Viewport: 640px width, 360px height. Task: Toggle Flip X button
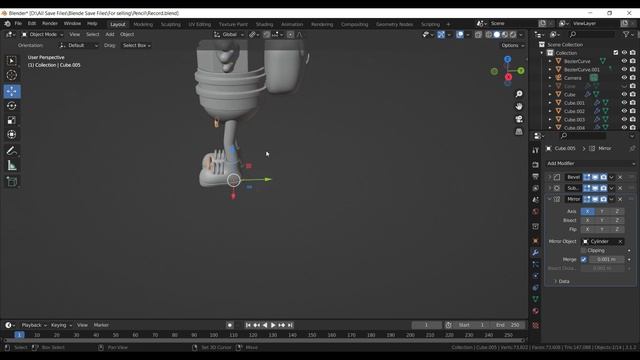coord(588,229)
